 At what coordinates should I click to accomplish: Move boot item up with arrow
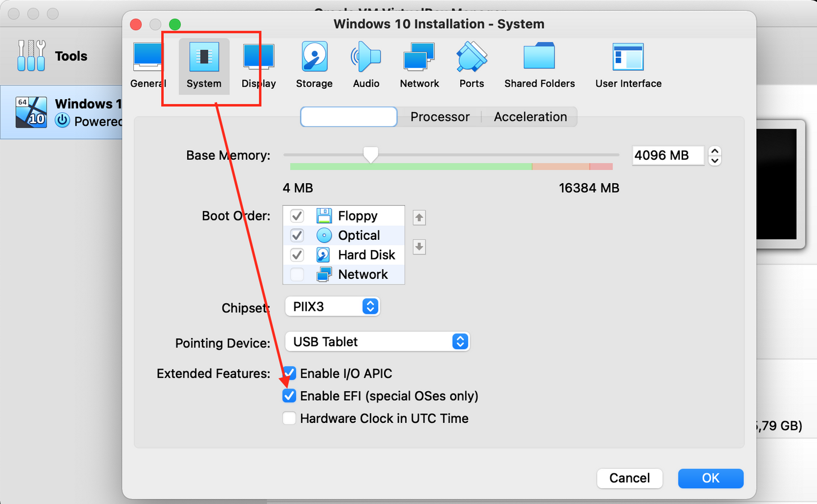coord(419,218)
